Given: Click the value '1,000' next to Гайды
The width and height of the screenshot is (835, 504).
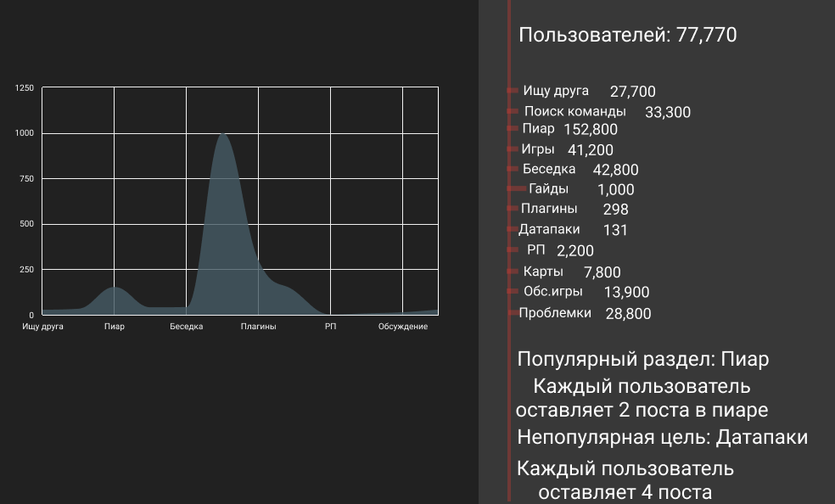Looking at the screenshot, I should 615,189.
